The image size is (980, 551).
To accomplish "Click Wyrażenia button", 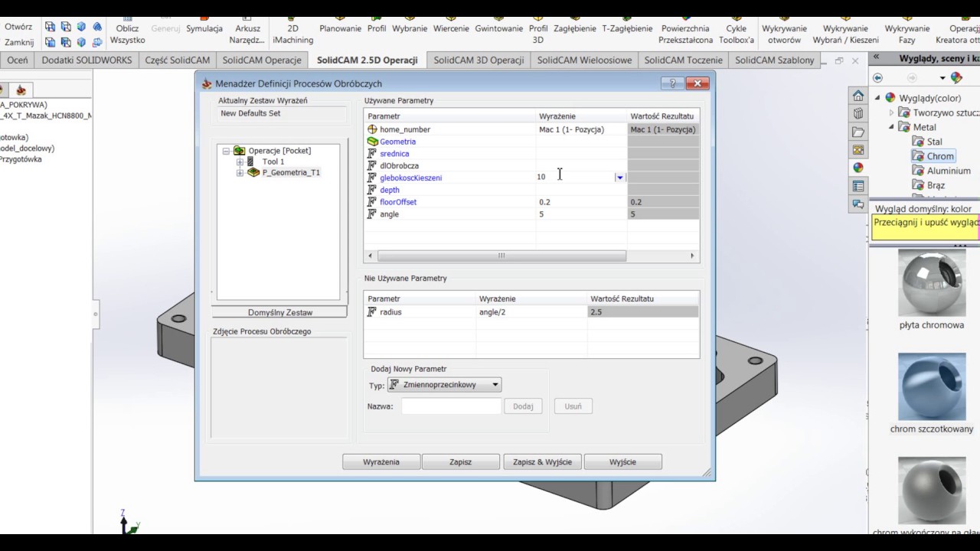I will pos(381,461).
